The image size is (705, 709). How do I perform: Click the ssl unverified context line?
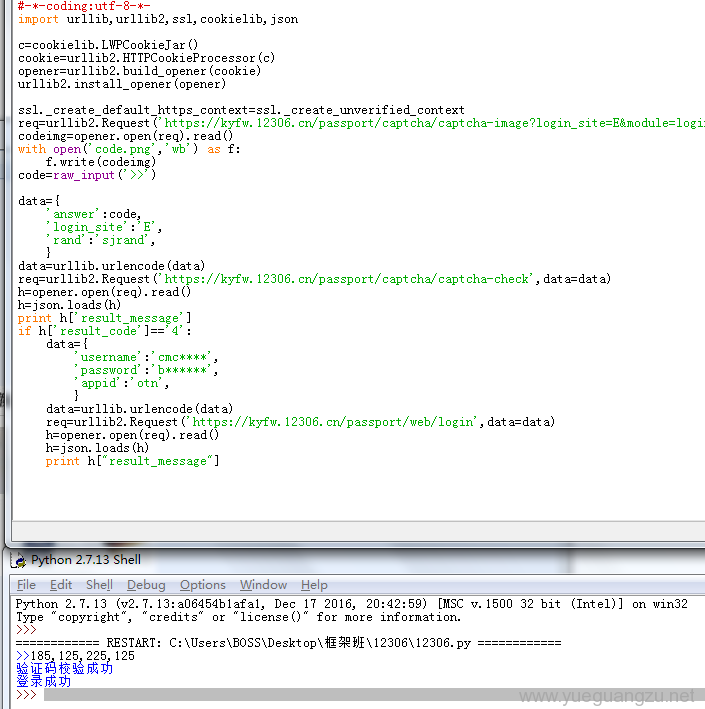[x=241, y=110]
